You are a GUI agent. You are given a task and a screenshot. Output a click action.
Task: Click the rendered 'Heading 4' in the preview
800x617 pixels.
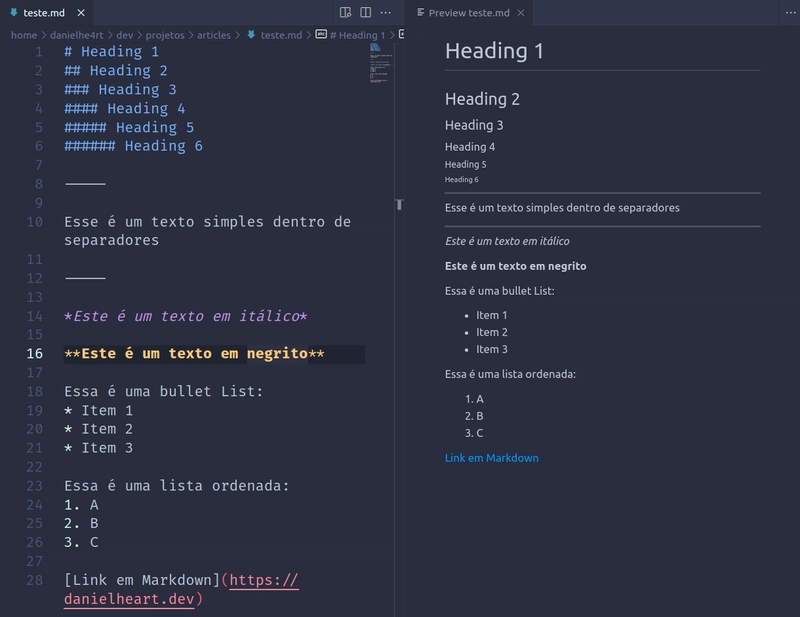click(470, 147)
